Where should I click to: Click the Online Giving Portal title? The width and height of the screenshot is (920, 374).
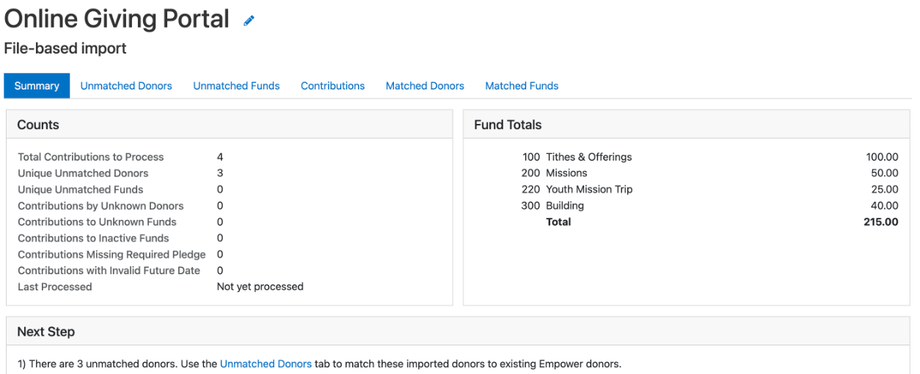[117, 19]
